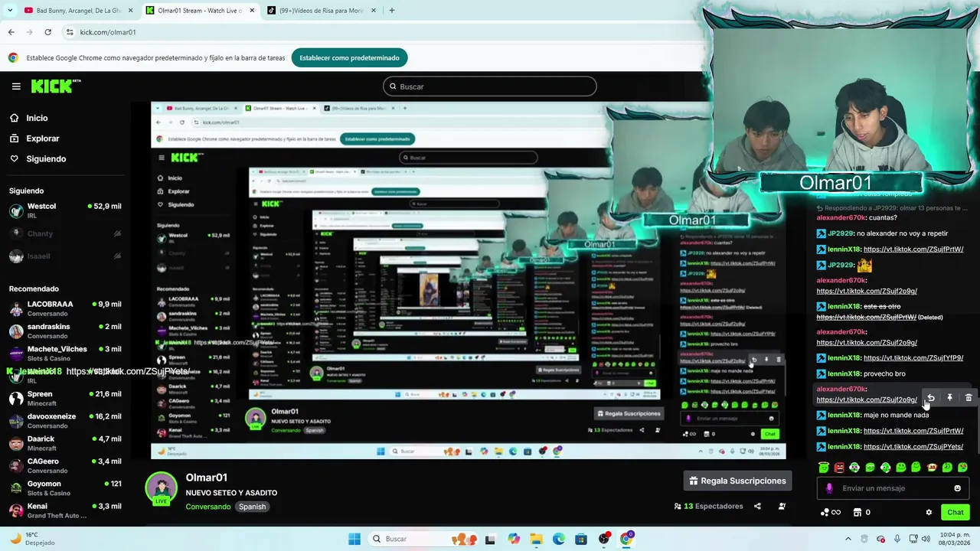Open OBS Studio from the taskbar
The height and width of the screenshot is (551, 980).
pos(604,539)
